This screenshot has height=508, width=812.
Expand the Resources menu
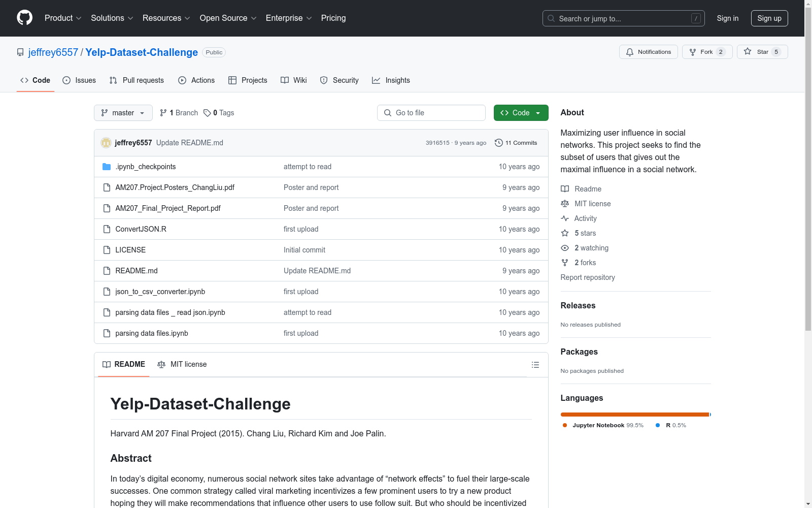(x=166, y=18)
